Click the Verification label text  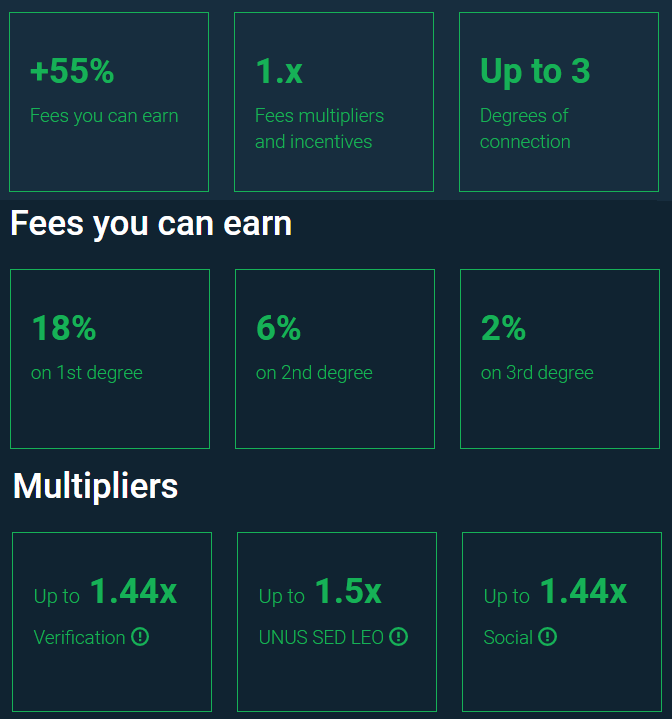79,637
